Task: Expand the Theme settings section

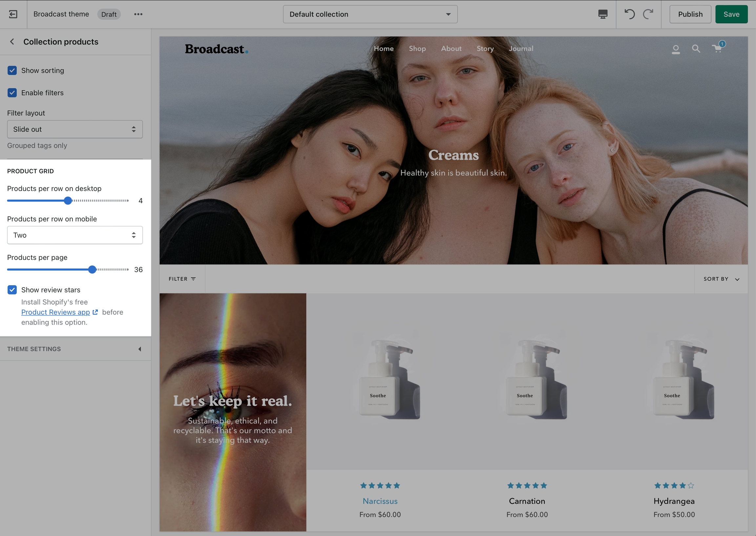Action: (75, 349)
